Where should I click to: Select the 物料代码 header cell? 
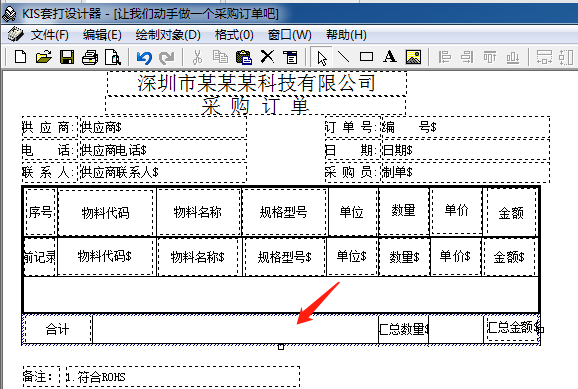click(x=105, y=213)
